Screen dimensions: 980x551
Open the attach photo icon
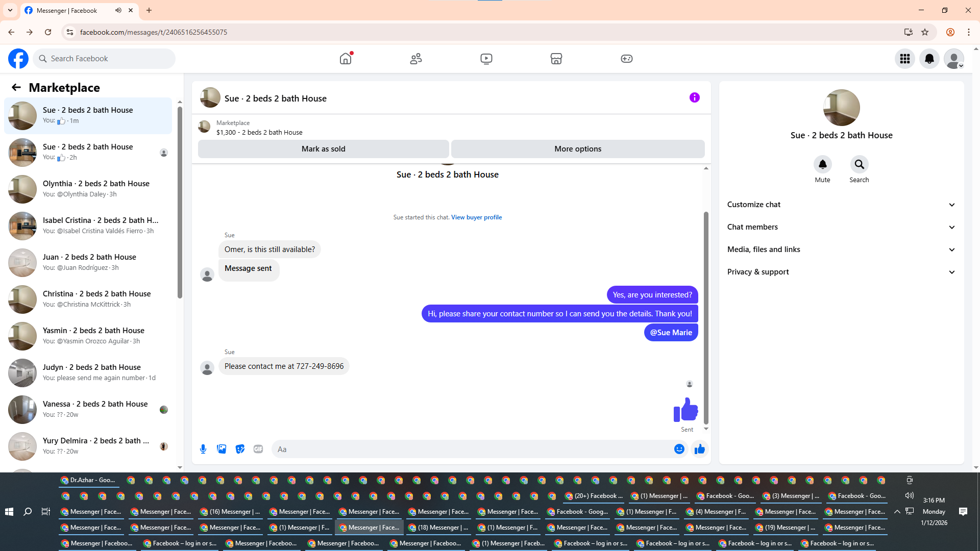click(x=222, y=449)
